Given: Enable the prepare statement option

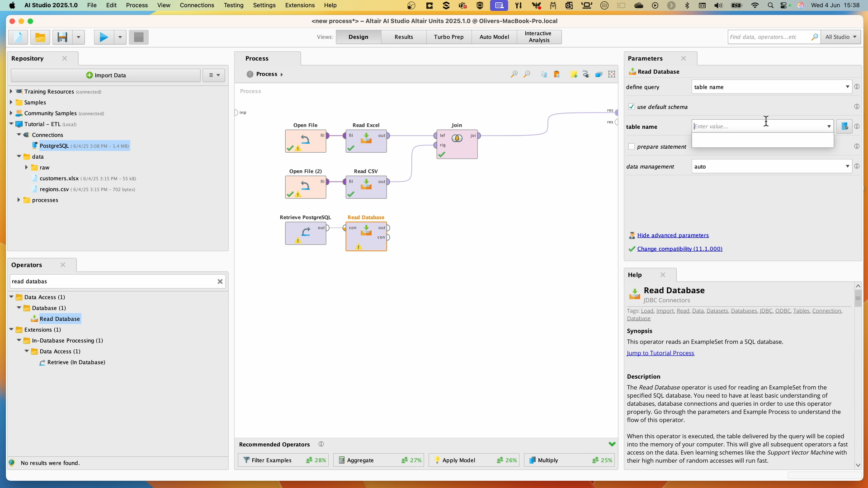Looking at the screenshot, I should click(x=632, y=146).
